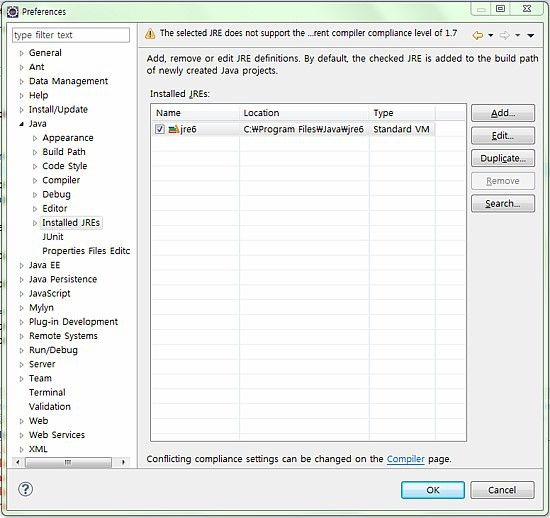The height and width of the screenshot is (518, 550).
Task: Confirm with the OK button
Action: point(433,490)
